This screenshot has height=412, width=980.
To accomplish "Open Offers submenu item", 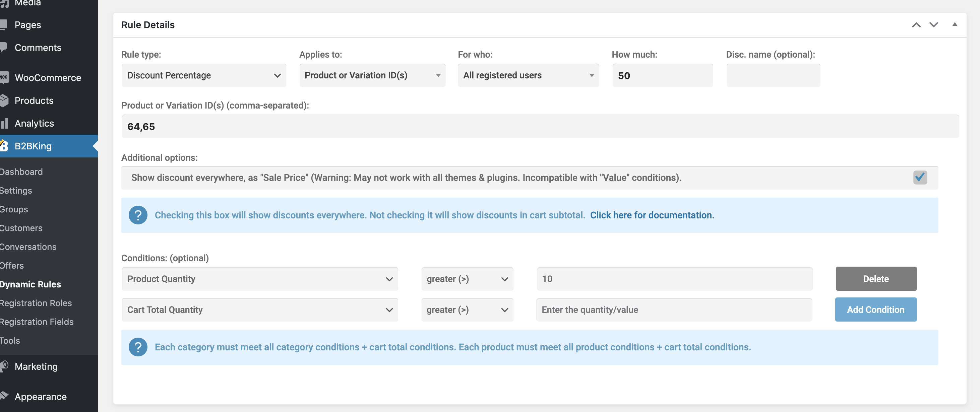I will 12,266.
